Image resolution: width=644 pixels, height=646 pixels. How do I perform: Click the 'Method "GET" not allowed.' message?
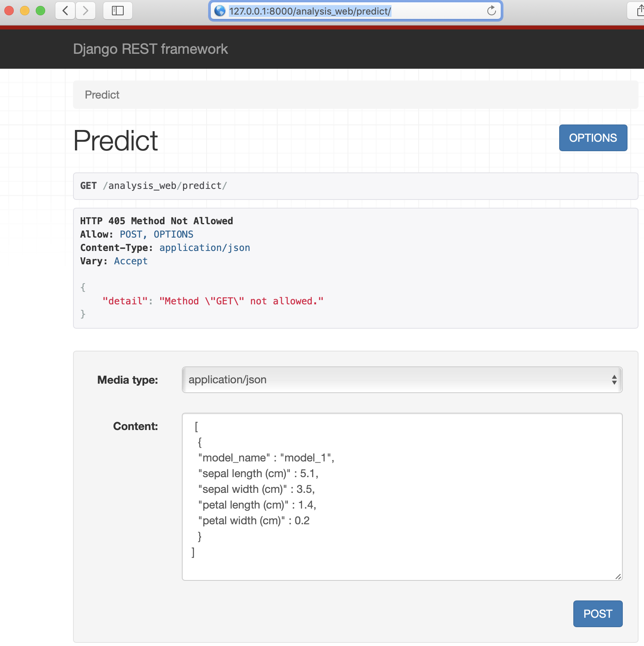[241, 301]
